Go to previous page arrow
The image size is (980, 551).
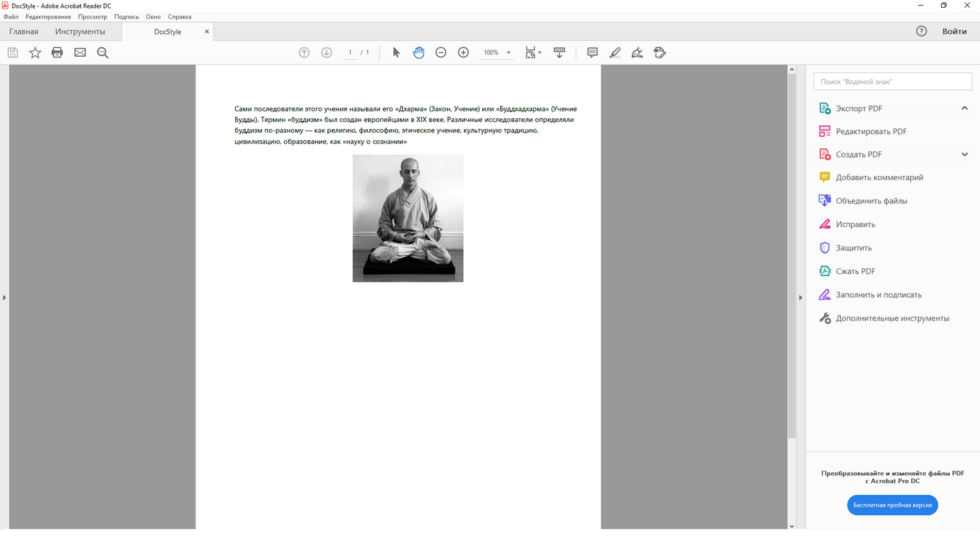[304, 53]
